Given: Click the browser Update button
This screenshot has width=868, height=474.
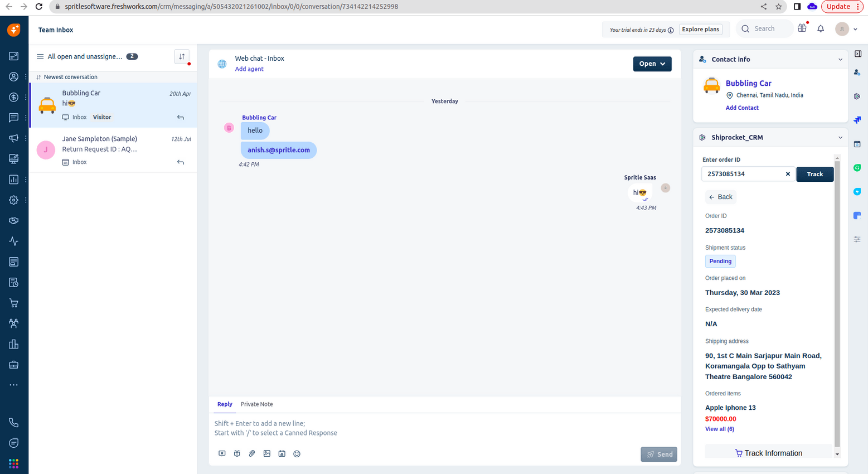Looking at the screenshot, I should pyautogui.click(x=842, y=7).
